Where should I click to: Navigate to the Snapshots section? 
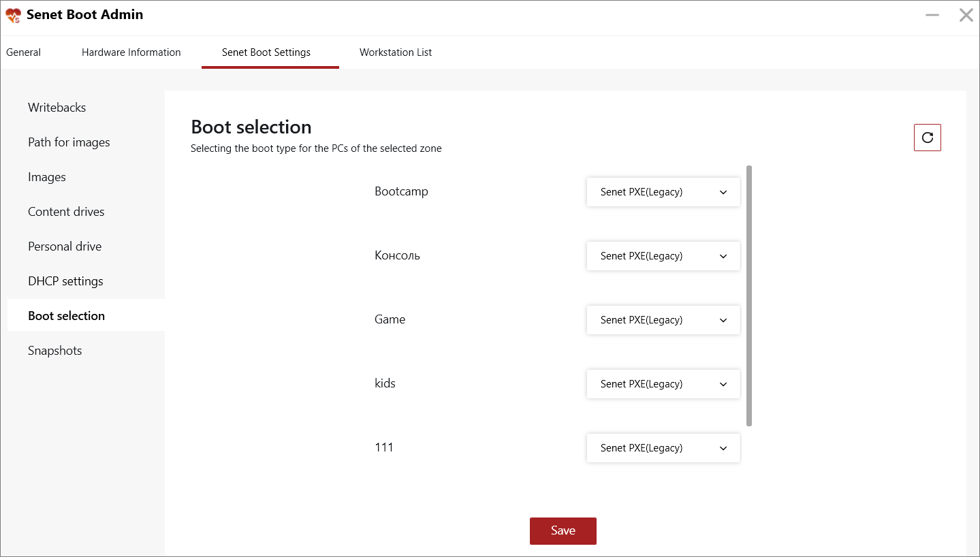55,350
